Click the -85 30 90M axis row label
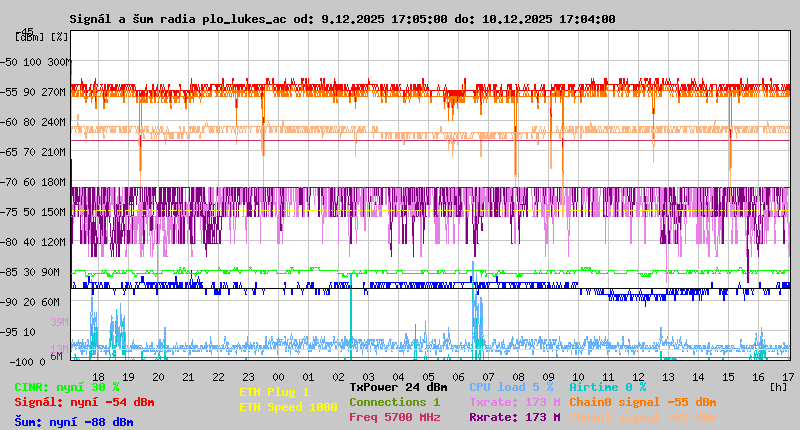 click(30, 272)
